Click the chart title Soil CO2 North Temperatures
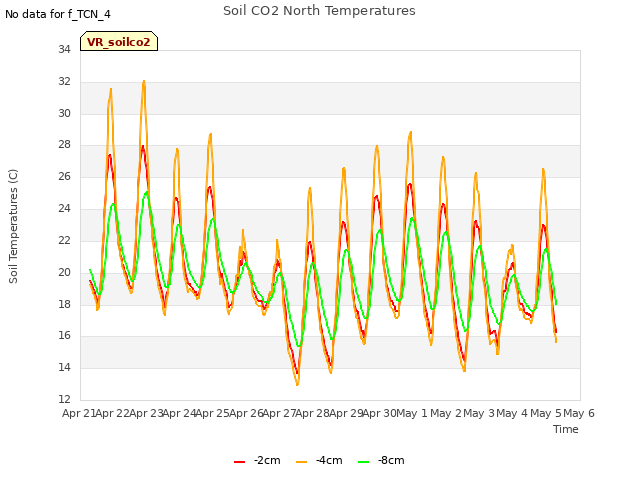Viewport: 640px width, 480px height. coord(319,11)
